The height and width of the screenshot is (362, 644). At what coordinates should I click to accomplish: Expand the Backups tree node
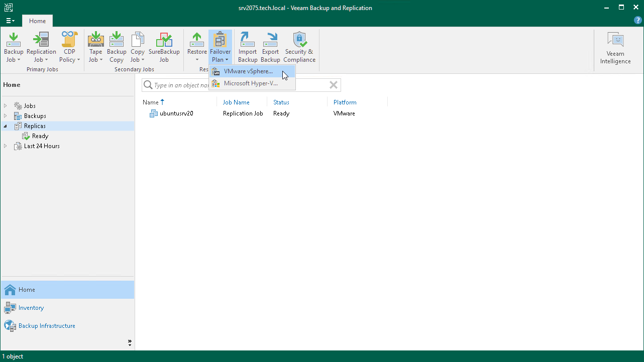click(x=6, y=116)
